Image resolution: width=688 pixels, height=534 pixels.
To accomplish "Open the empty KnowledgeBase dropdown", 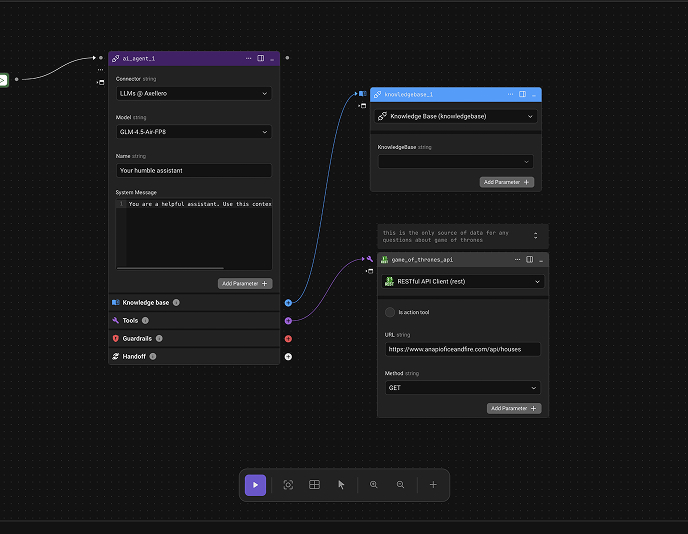I will 455,161.
